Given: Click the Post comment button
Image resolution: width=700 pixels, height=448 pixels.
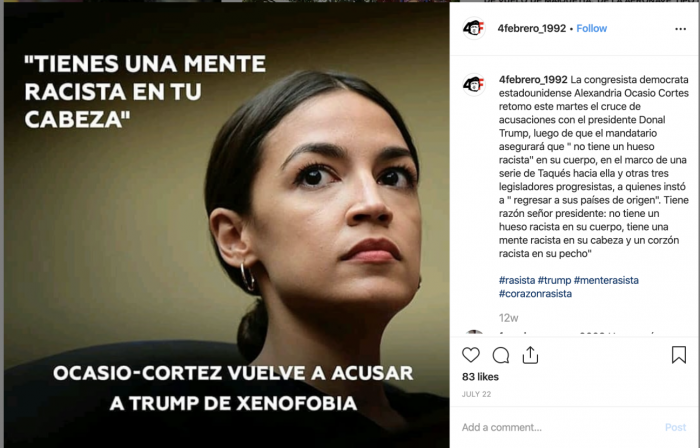Looking at the screenshot, I should [x=675, y=427].
